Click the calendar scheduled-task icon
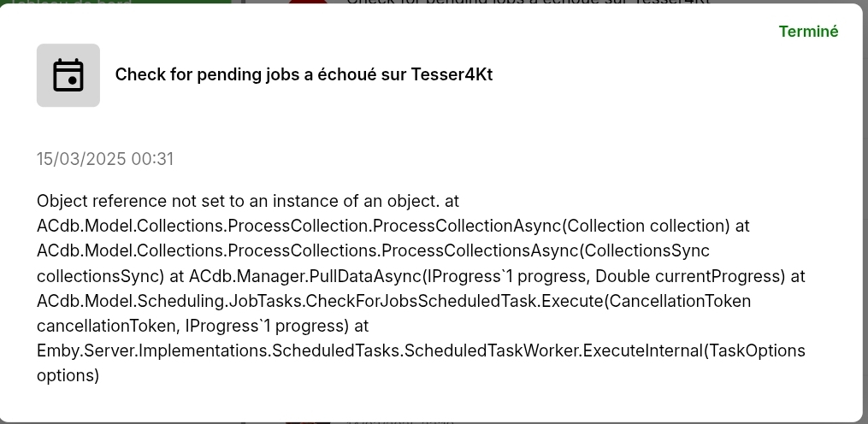The height and width of the screenshot is (424, 868). click(68, 75)
